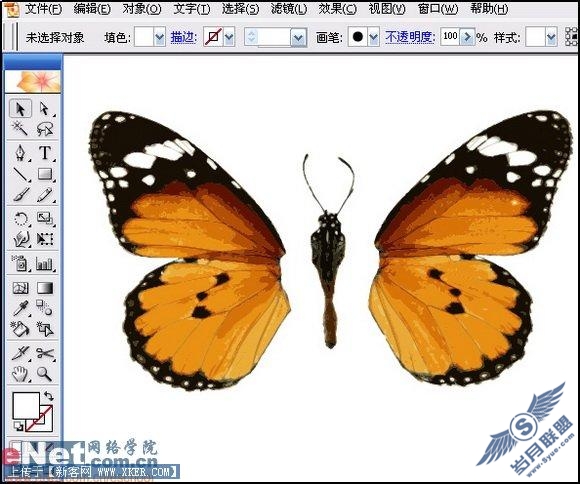580x484 pixels.
Task: Reset to default fill and stroke
Action: tap(18, 426)
